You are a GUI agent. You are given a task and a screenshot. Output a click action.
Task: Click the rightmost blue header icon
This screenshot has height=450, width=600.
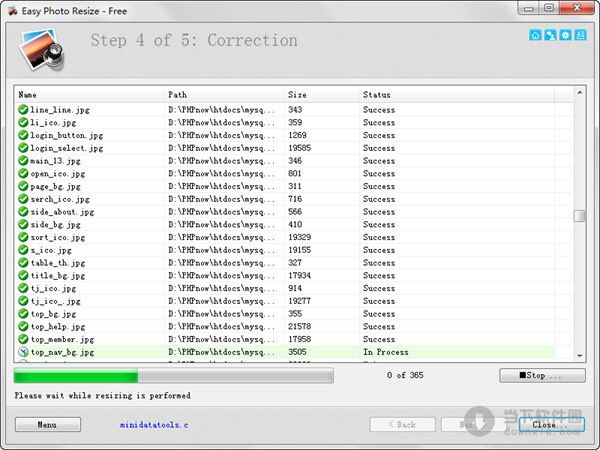click(580, 35)
